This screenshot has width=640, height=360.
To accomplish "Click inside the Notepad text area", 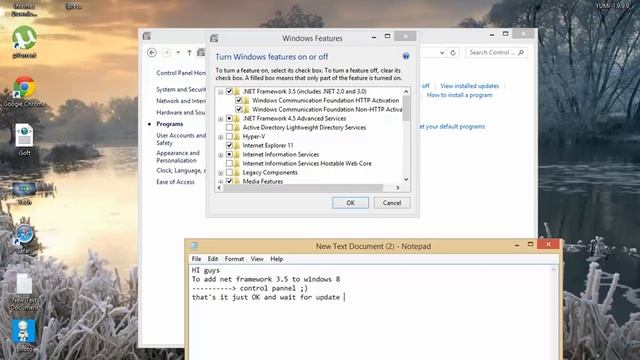I will 371,312.
